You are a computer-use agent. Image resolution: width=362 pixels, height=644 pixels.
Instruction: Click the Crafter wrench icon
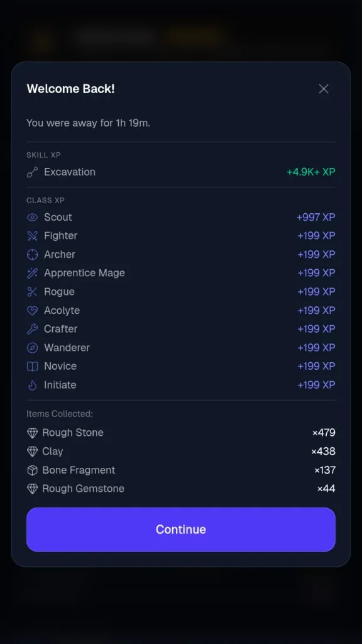tap(33, 329)
